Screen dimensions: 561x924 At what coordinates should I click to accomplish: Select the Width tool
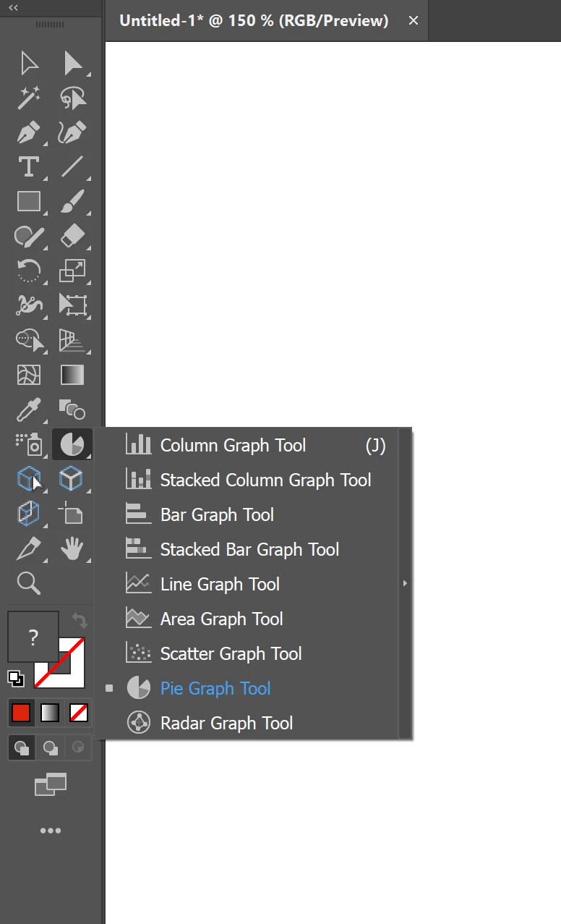click(29, 305)
